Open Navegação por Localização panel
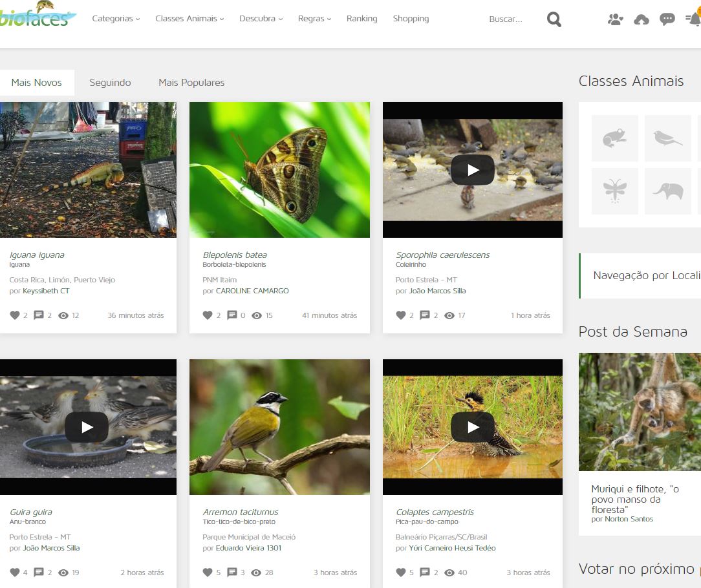Image resolution: width=701 pixels, height=588 pixels. click(x=641, y=276)
